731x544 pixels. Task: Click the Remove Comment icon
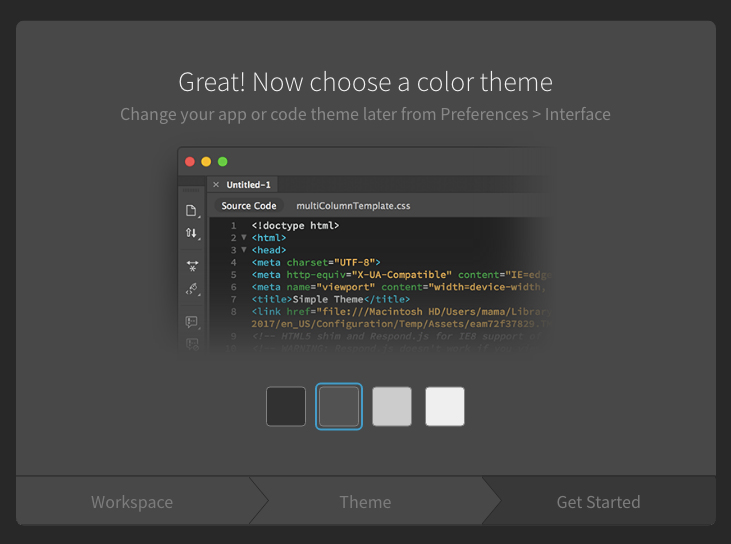192,344
